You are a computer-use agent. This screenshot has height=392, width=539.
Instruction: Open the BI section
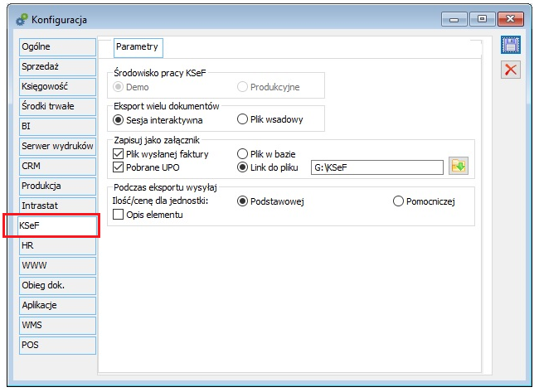tap(57, 127)
